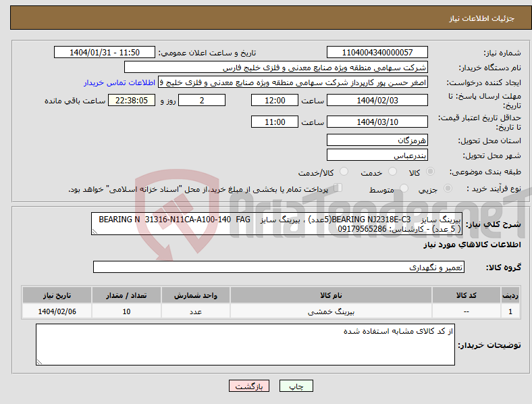Click the کد کالا column header
Viewport: 532px width, 404px height.
tap(467, 295)
